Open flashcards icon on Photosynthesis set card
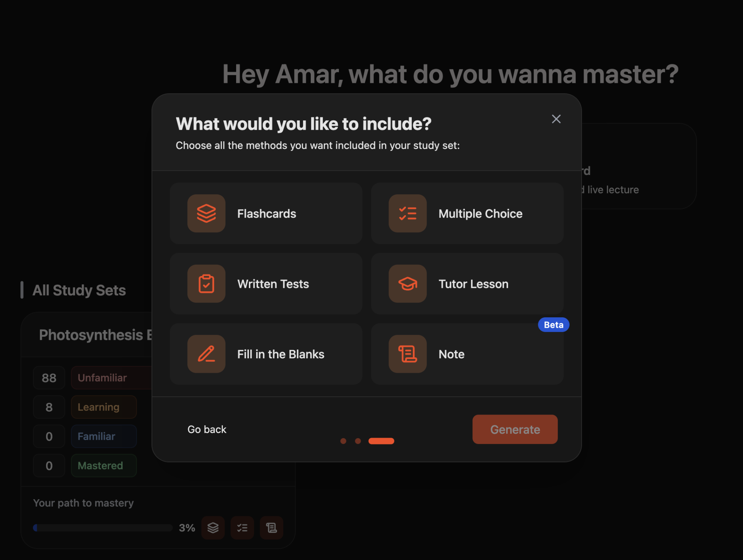This screenshot has height=560, width=743. (213, 527)
